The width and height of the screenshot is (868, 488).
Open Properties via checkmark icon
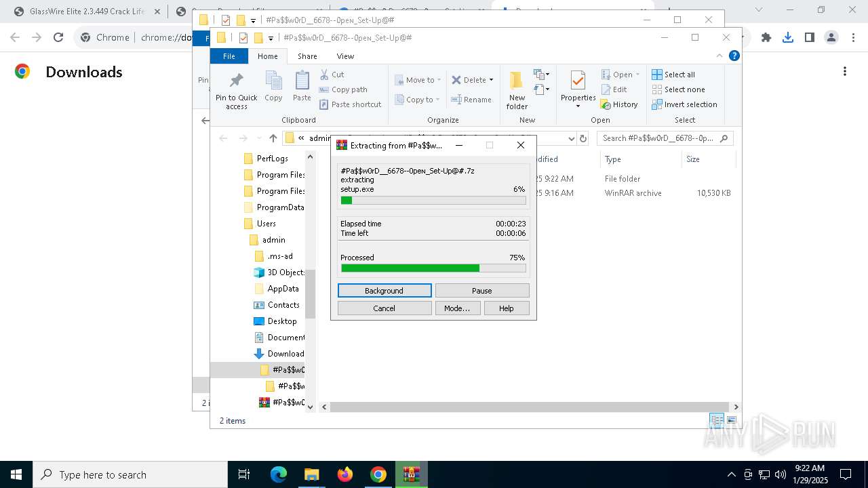point(578,81)
